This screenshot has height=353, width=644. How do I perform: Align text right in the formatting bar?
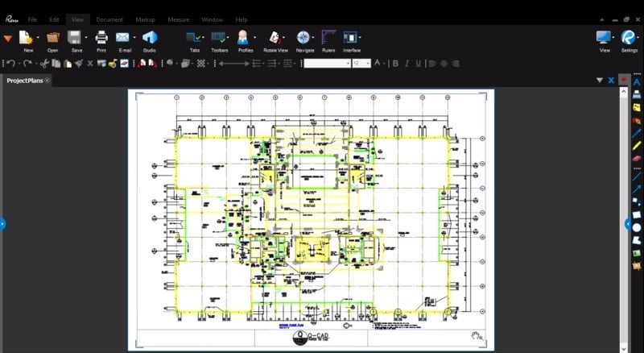point(455,64)
